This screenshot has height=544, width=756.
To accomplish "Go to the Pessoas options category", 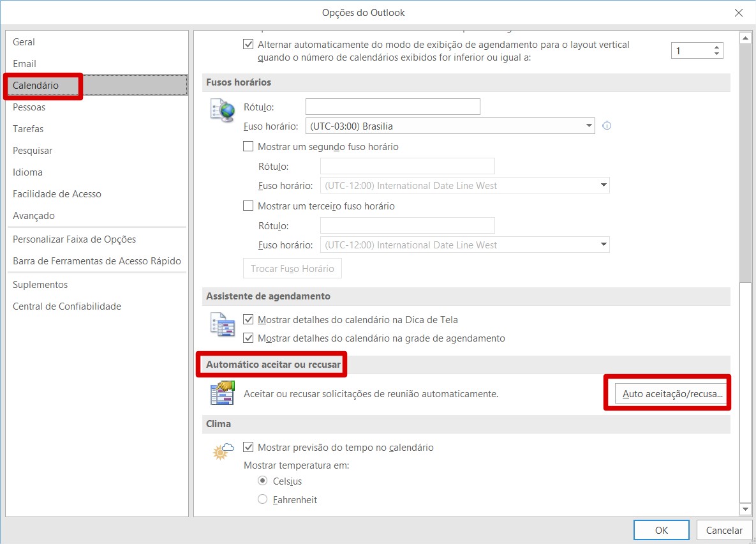I will [x=96, y=107].
